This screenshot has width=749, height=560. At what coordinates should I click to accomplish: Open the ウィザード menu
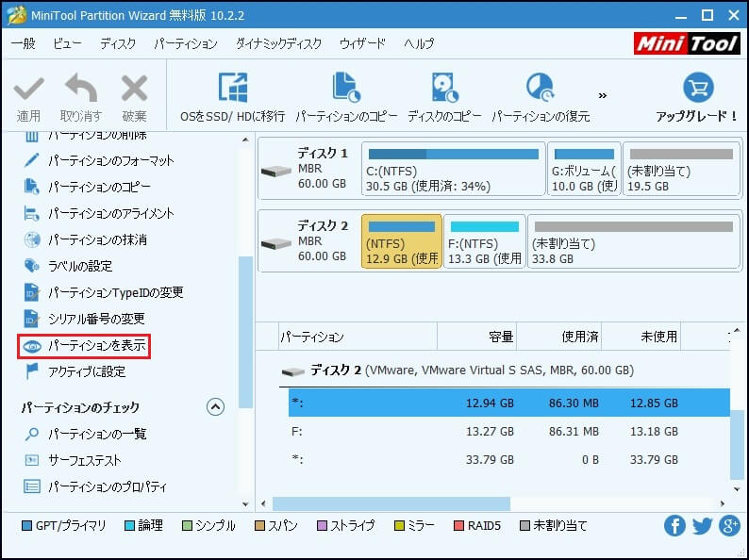[362, 44]
